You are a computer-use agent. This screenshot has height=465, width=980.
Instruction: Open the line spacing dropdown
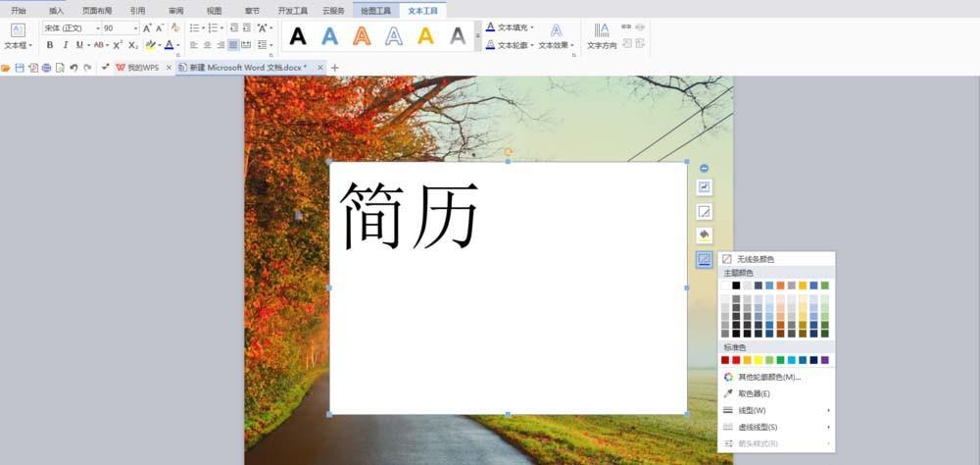[265, 45]
